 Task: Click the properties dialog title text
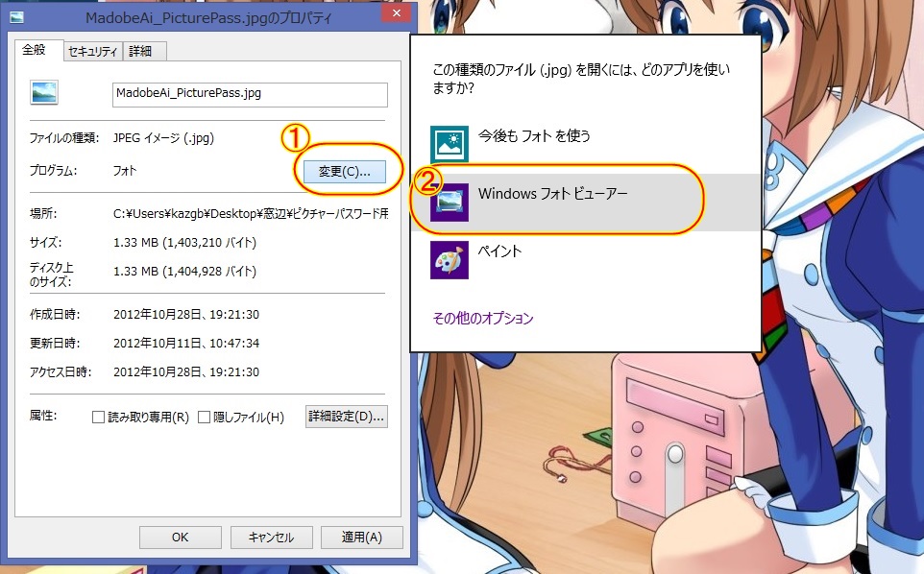pyautogui.click(x=208, y=18)
